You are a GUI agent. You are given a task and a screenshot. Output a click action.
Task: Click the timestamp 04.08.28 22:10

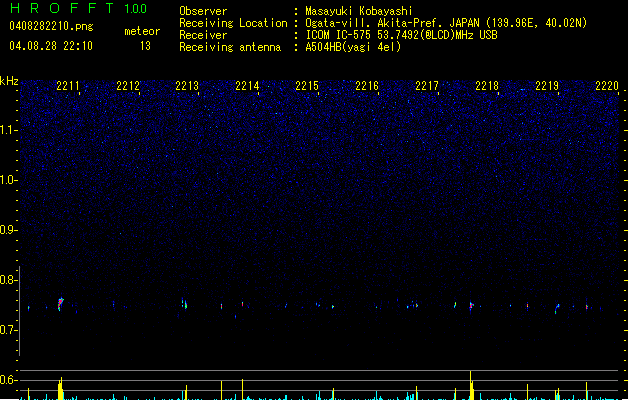click(51, 46)
